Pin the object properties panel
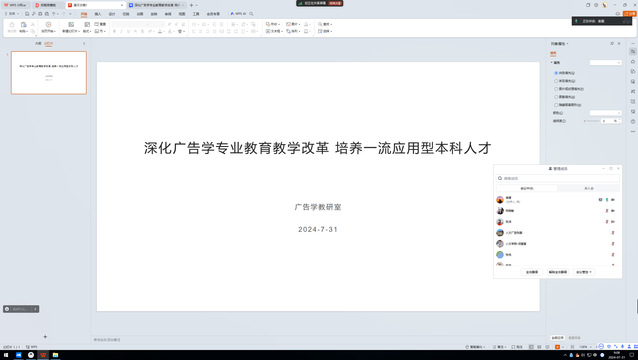 (612, 43)
